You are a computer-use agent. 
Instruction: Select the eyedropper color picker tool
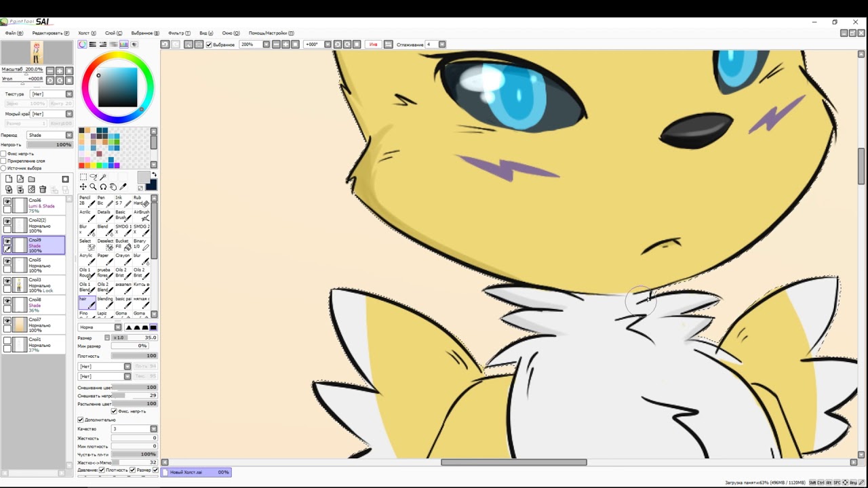123,187
